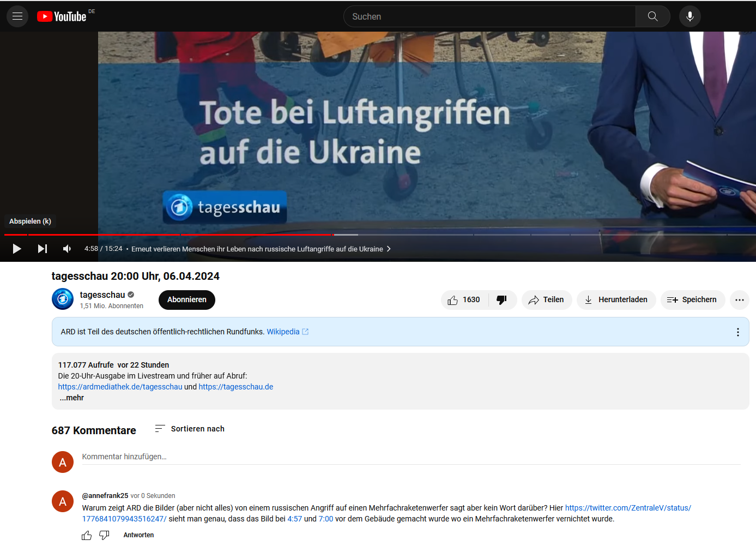This screenshot has width=756, height=546.
Task: Open more actions menu beside Speichern
Action: (x=740, y=299)
